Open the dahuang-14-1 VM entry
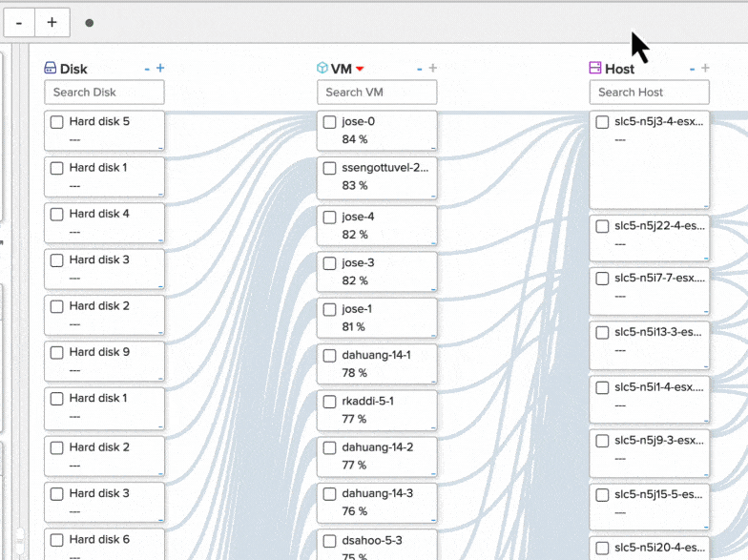 tap(376, 355)
